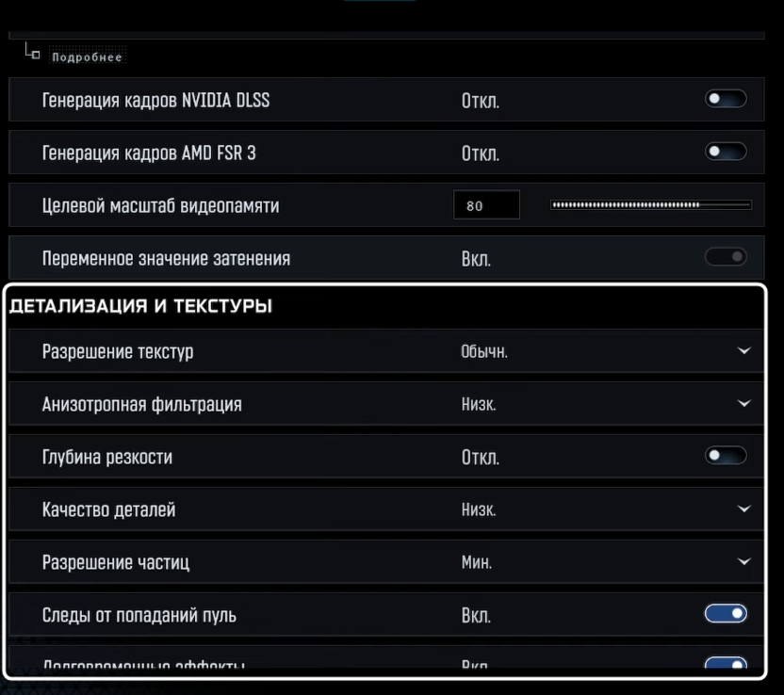Toggle Генерация кадров NVIDIA DLSS switch
The image size is (784, 695).
coord(726,99)
